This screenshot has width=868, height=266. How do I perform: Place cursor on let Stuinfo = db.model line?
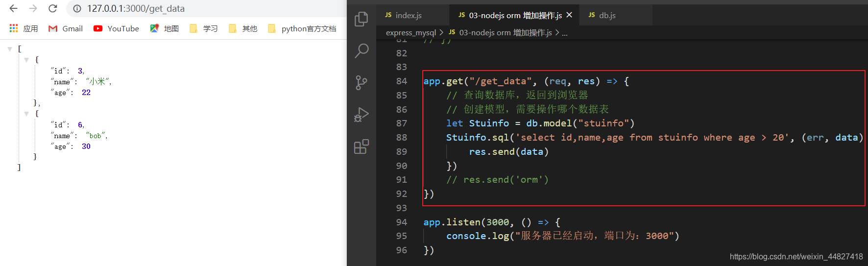540,123
